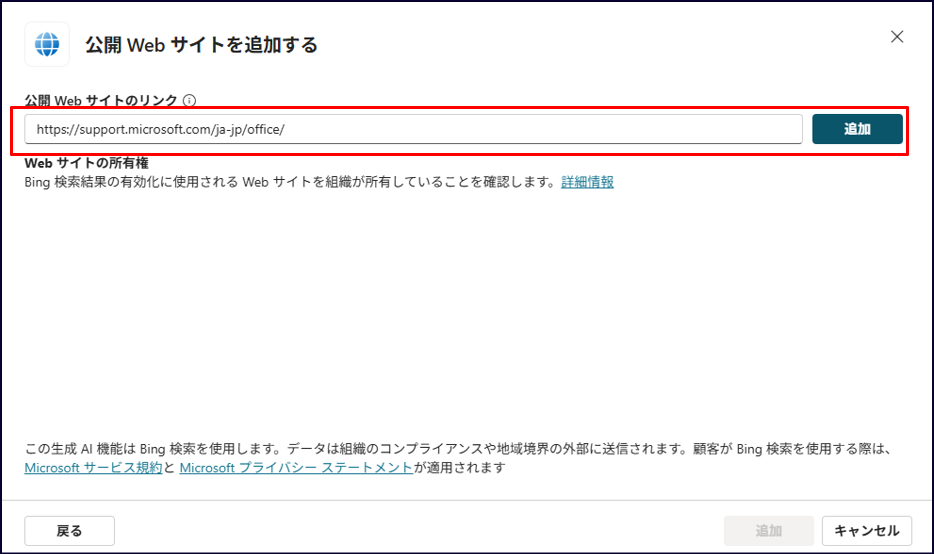Select the dialog title 公開 Web サイトを追加する
The height and width of the screenshot is (554, 934).
click(201, 45)
